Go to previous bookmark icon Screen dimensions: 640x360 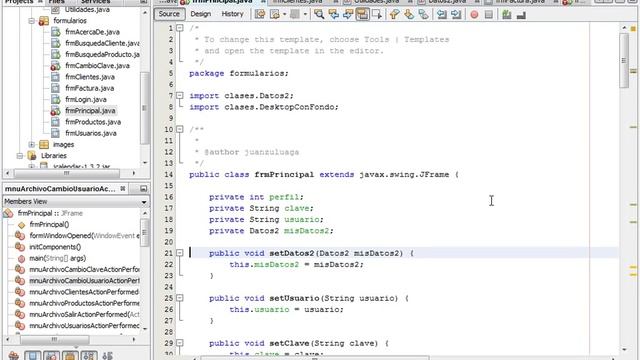coord(394,15)
